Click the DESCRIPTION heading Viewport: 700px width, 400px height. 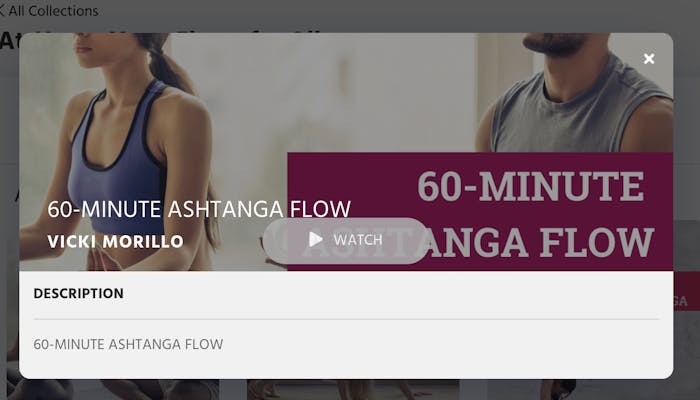point(79,293)
